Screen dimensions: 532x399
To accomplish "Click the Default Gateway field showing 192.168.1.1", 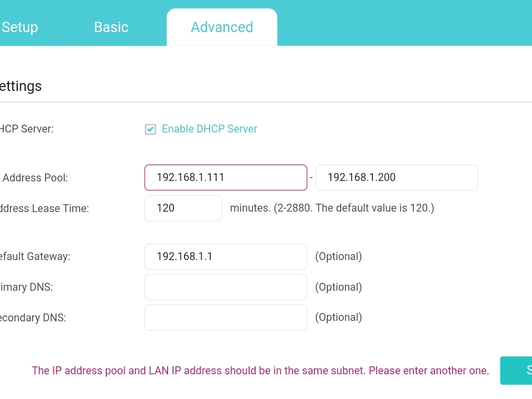I will (226, 257).
